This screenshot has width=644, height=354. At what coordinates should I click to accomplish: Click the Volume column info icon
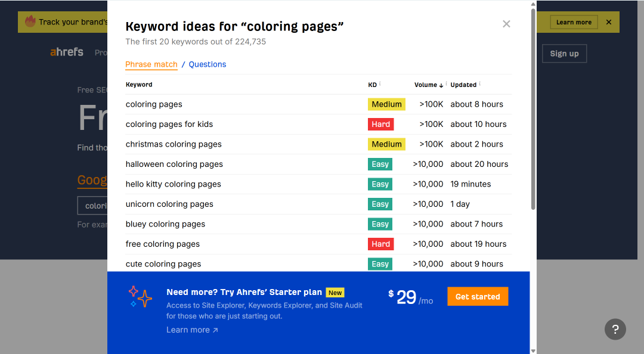click(x=447, y=83)
